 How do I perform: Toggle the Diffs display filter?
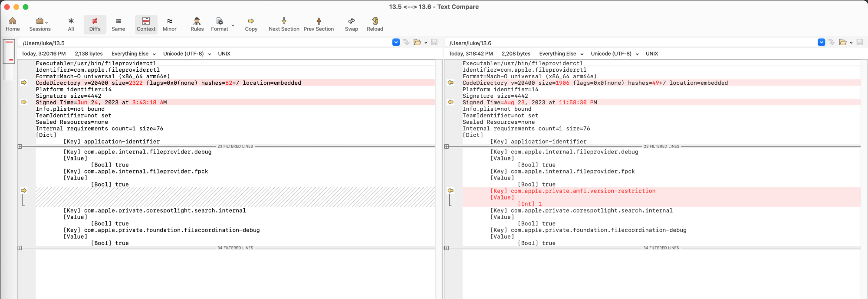(x=95, y=24)
